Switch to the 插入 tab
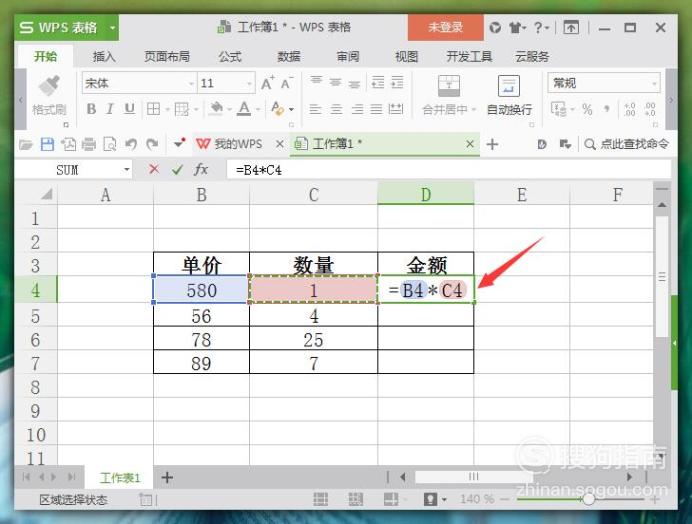The image size is (692, 524). pos(104,57)
